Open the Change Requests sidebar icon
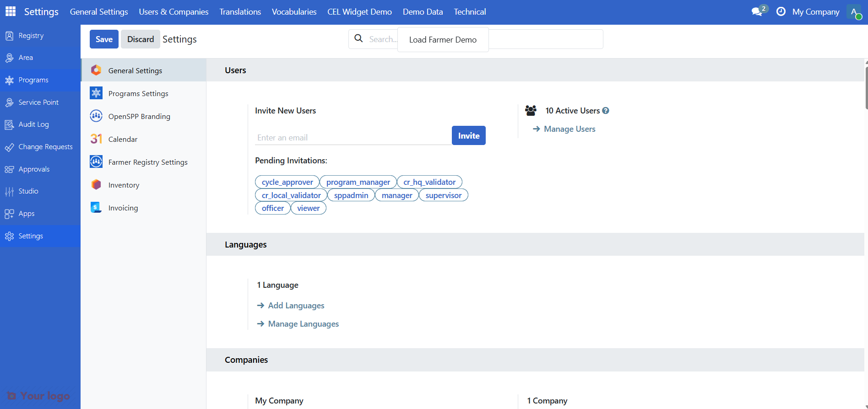The width and height of the screenshot is (868, 409). [x=9, y=147]
